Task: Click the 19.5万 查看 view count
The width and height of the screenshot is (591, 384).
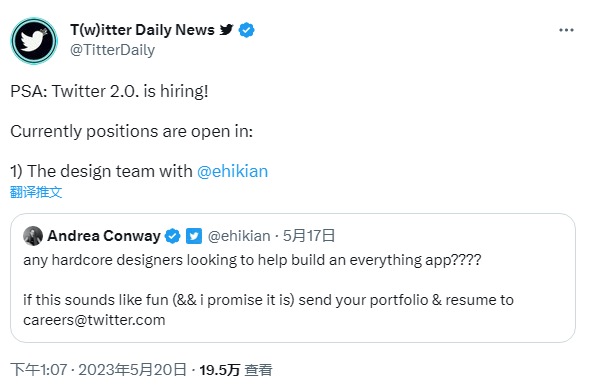Action: pos(236,370)
